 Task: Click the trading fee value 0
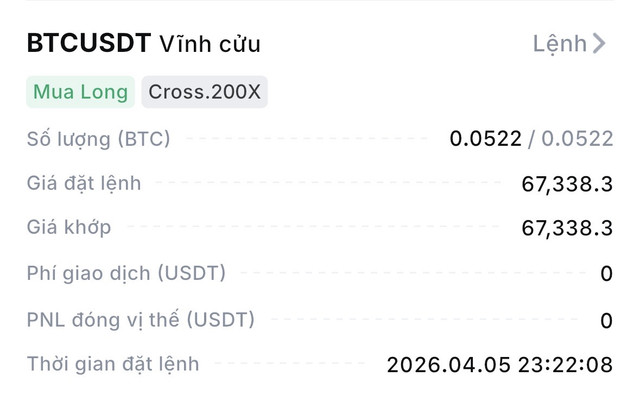click(607, 273)
